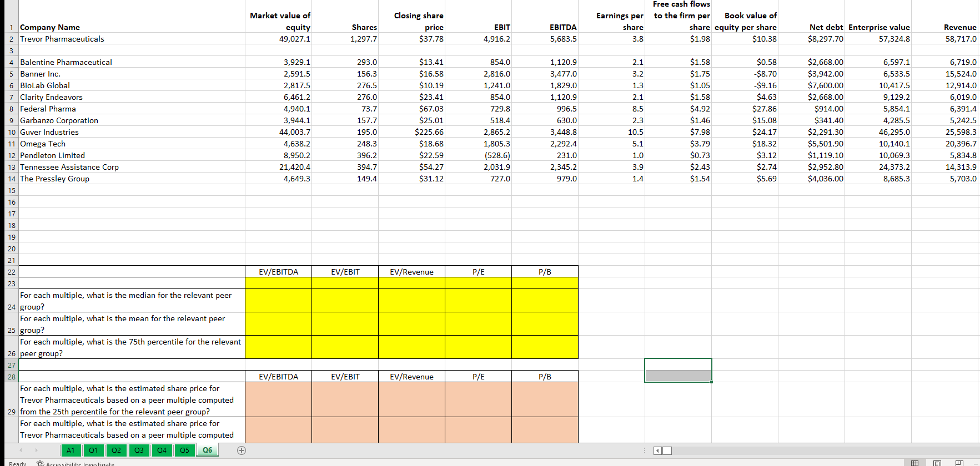The width and height of the screenshot is (980, 466).
Task: Open the Q1 sheet tab
Action: coord(93,450)
